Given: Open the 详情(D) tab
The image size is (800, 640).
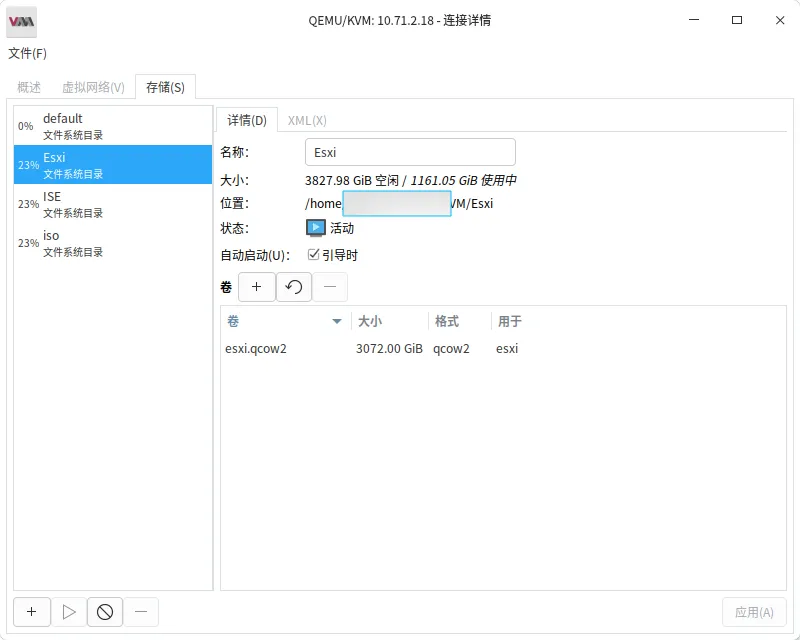Looking at the screenshot, I should [x=247, y=120].
